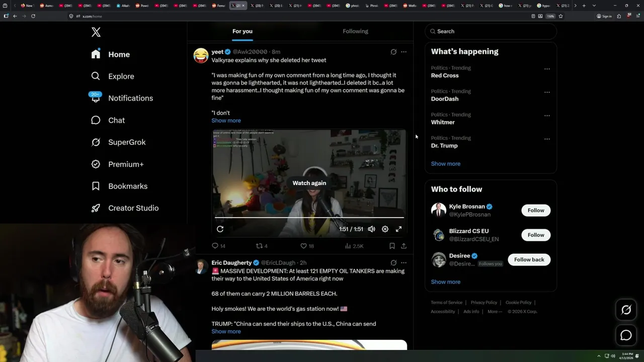Screen dimensions: 644x362
Task: Open options for DoorDash trend
Action: pyautogui.click(x=547, y=92)
